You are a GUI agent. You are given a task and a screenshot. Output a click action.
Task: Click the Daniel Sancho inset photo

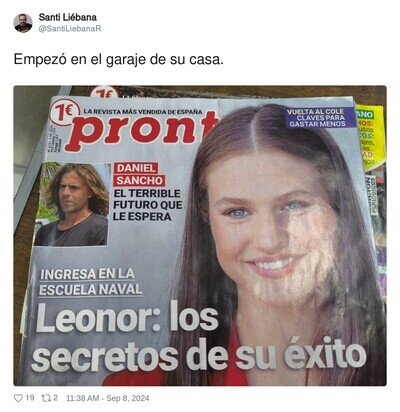coord(72,204)
